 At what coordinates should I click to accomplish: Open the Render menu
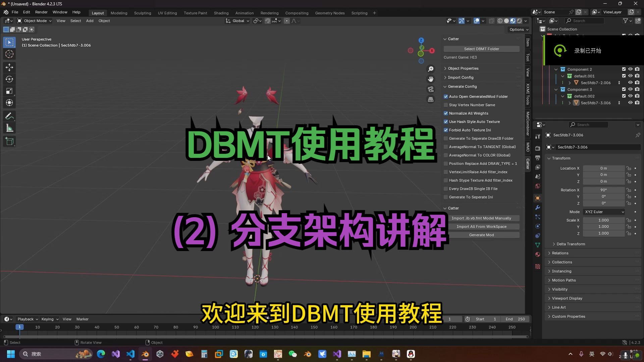click(41, 12)
